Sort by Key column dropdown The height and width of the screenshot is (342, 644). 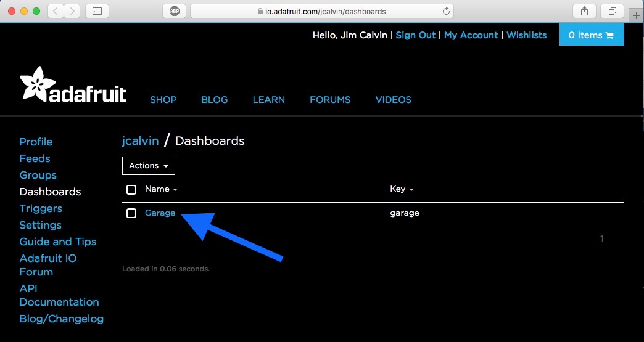pos(402,189)
